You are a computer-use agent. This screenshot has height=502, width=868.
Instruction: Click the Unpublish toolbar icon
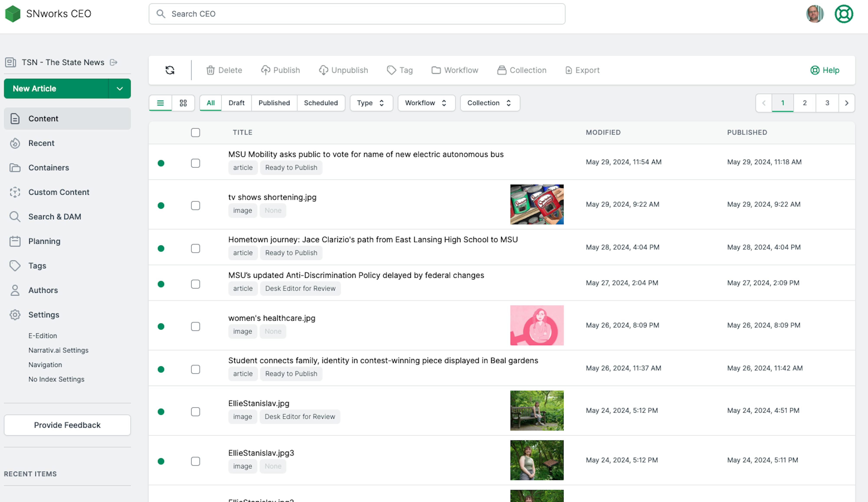tap(343, 70)
